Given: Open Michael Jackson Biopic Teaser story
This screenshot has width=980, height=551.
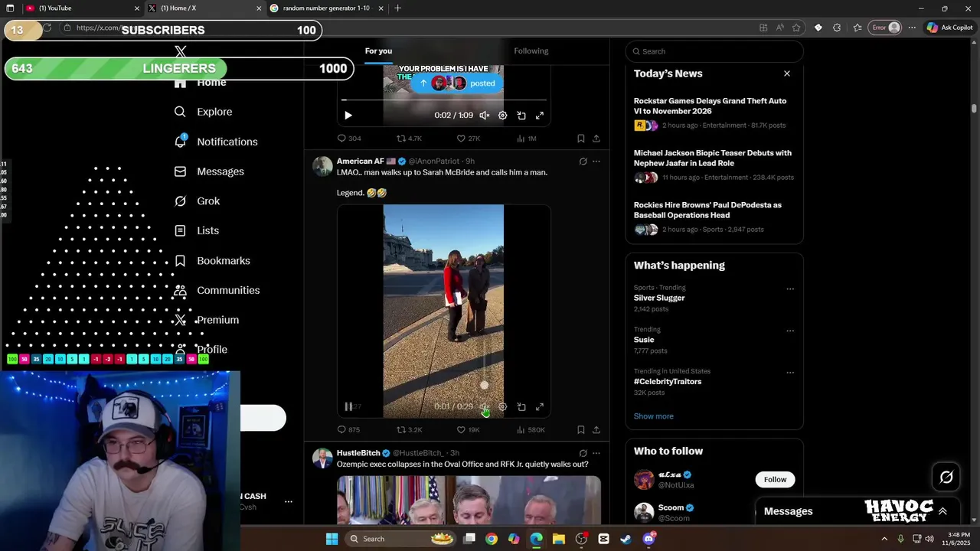Looking at the screenshot, I should 714,165.
